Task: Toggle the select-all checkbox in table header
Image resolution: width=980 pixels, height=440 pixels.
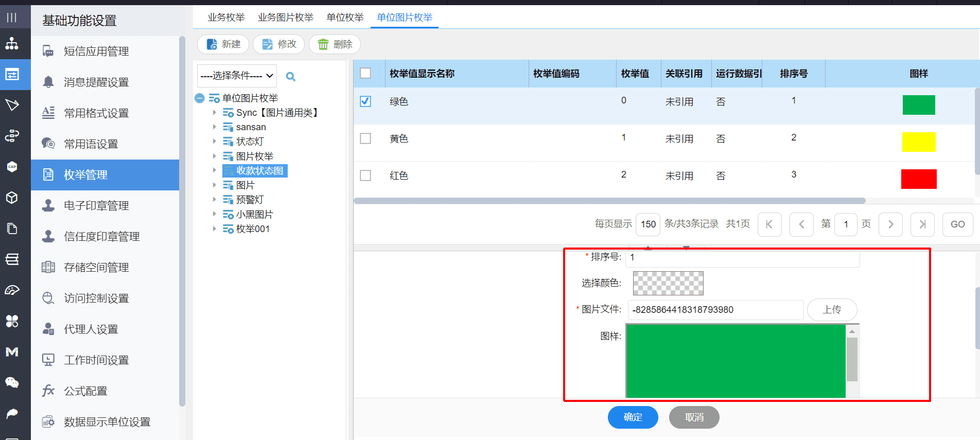Action: click(365, 73)
